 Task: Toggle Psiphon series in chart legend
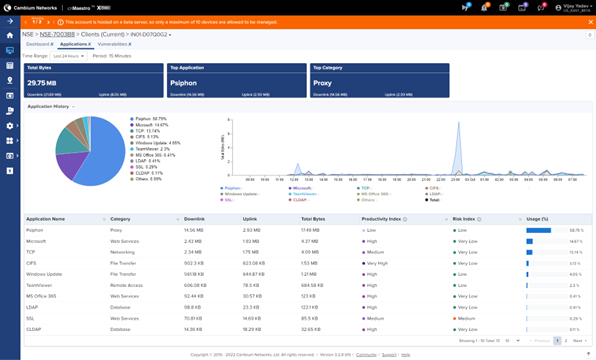231,188
